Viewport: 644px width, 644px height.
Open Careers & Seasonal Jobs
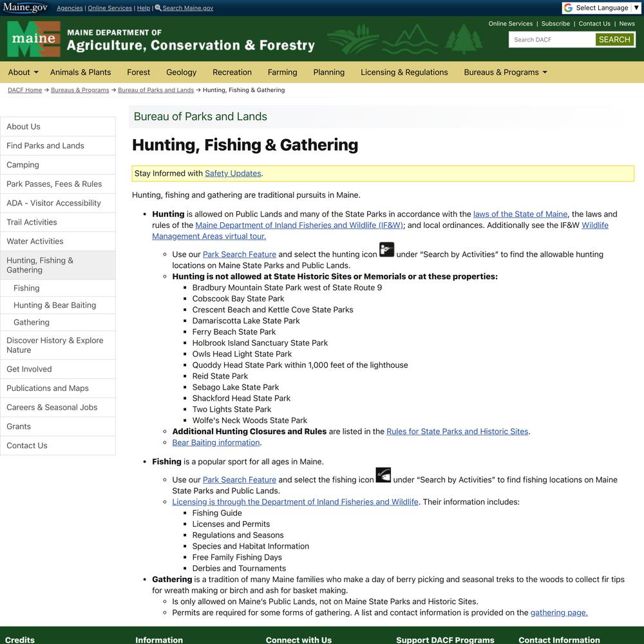tap(58, 408)
